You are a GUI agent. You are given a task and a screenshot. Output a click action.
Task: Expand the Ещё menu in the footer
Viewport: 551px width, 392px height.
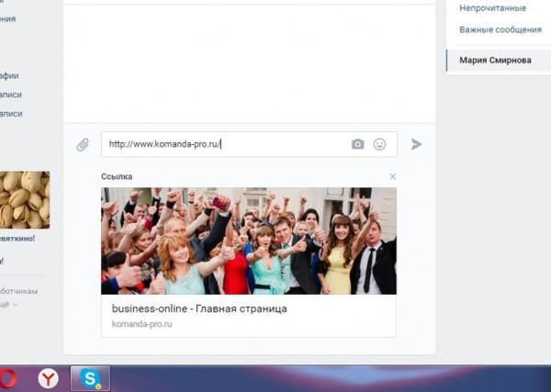[8, 304]
